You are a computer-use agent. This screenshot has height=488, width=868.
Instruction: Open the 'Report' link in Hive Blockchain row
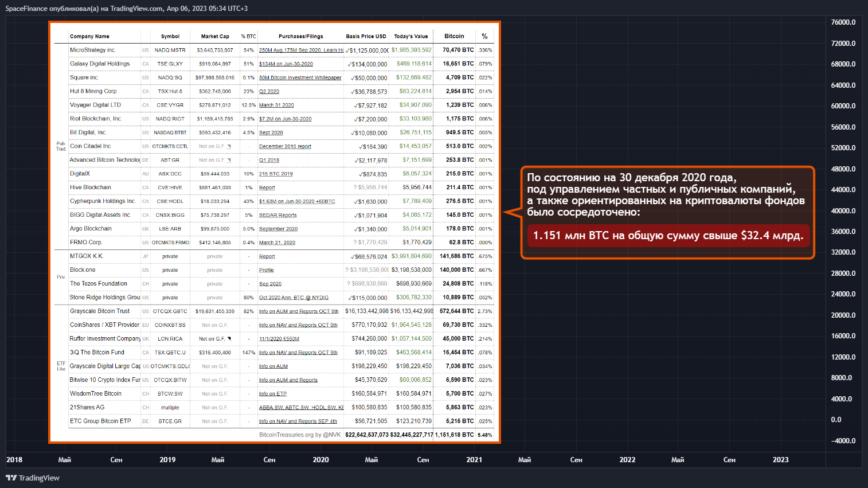point(267,188)
